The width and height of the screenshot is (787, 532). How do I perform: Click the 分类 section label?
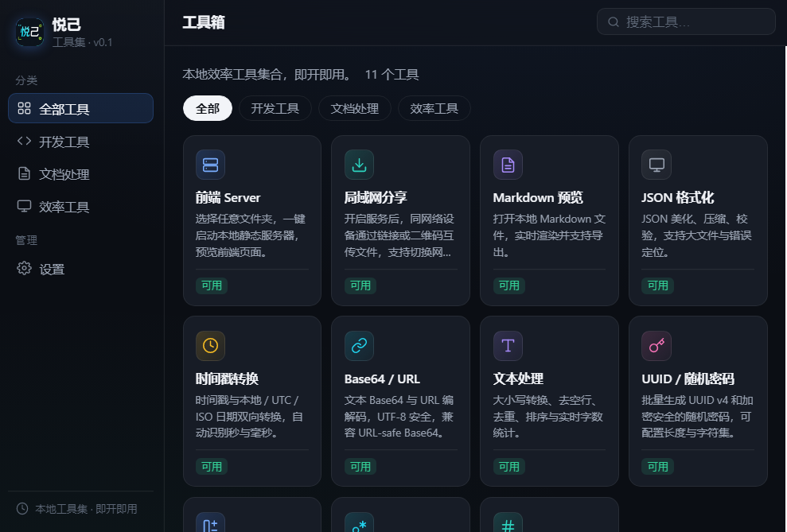(x=26, y=80)
